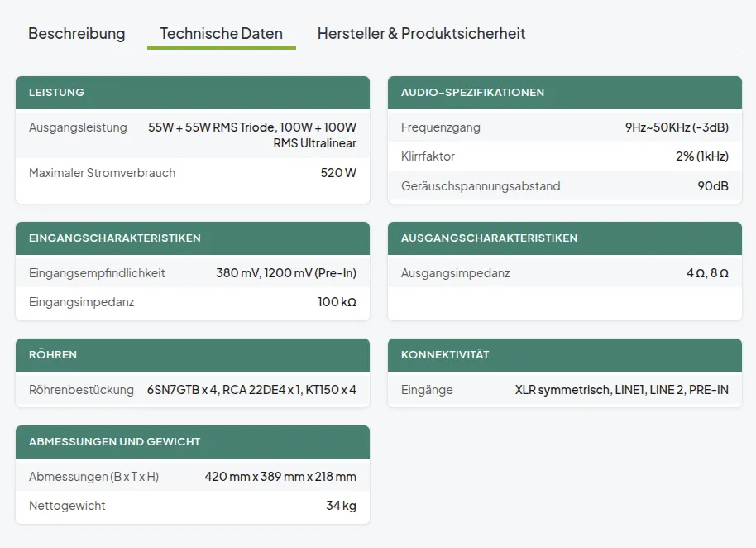The height and width of the screenshot is (548, 756).
Task: Click the 9Hz~50KHz (-3dB) value
Action: (x=677, y=127)
